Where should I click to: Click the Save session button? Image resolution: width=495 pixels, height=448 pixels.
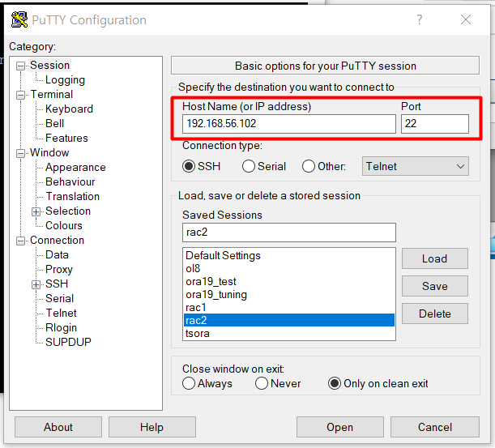[x=435, y=286]
